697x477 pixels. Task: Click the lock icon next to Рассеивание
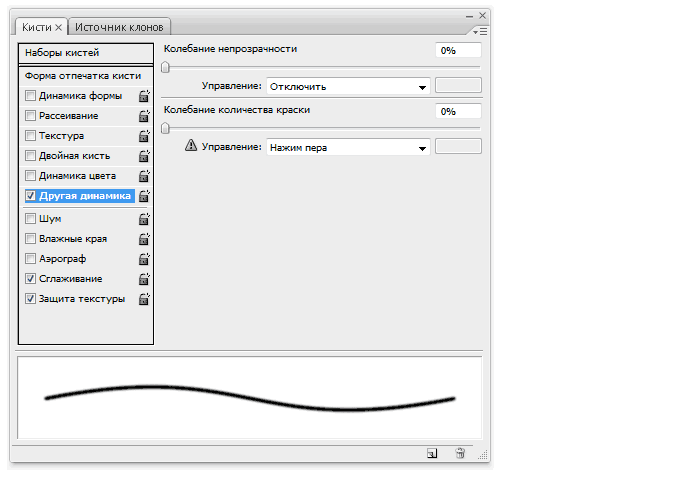[144, 116]
